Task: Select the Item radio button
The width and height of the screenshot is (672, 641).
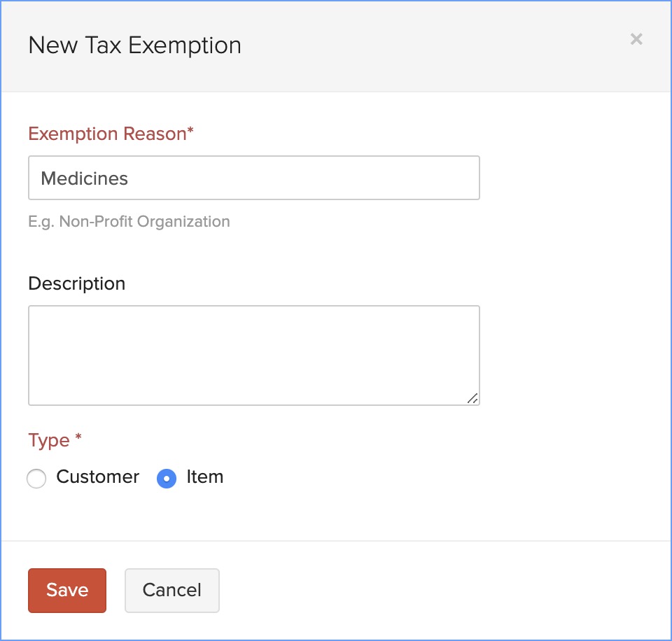Action: click(167, 478)
